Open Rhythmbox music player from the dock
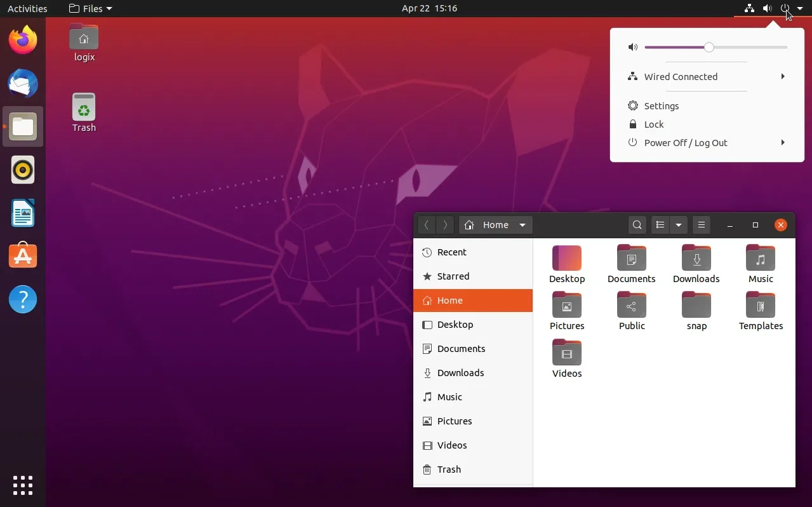This screenshot has height=507, width=812. [x=23, y=170]
